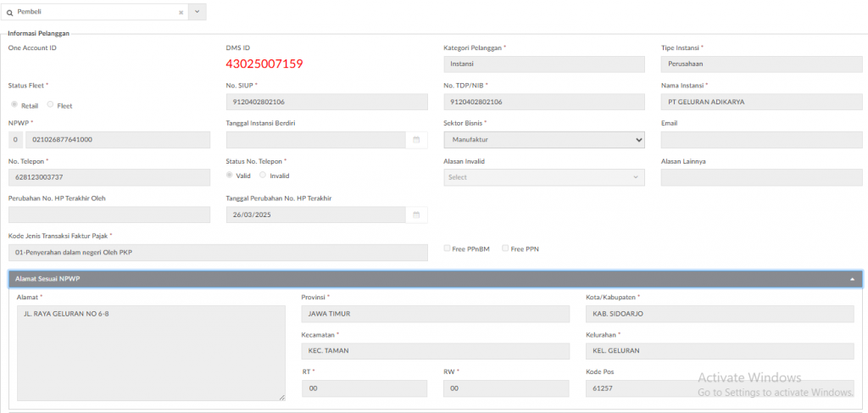Mark phone number status as Invalid
This screenshot has height=413, width=868.
pos(263,176)
